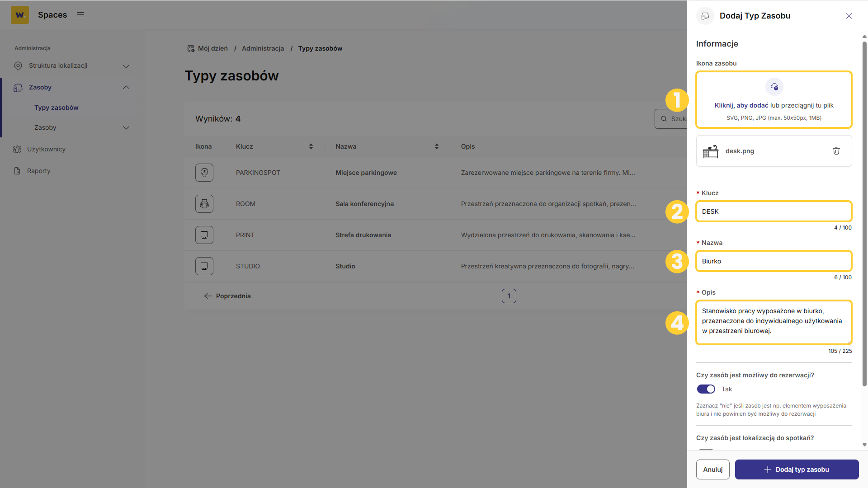Image resolution: width=868 pixels, height=488 pixels.
Task: Click the panel vertical scrollbar
Action: point(864,214)
